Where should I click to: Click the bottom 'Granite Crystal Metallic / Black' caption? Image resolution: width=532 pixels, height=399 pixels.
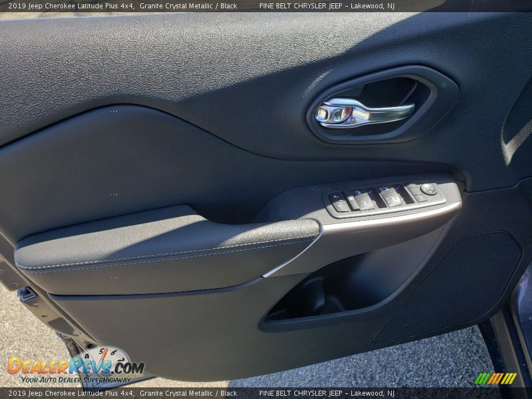pyautogui.click(x=188, y=393)
